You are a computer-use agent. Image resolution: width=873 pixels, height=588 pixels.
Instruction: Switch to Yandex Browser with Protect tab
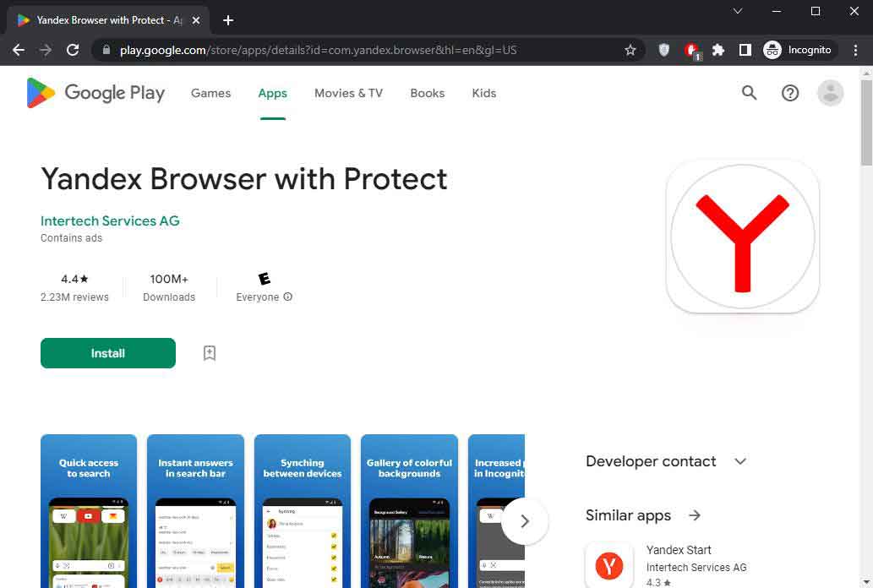tap(107, 20)
